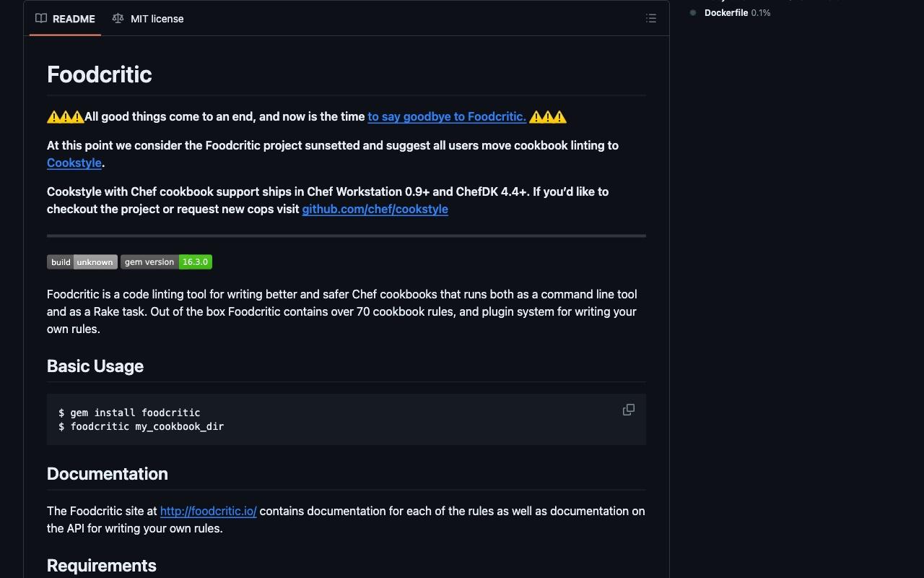Screen dimensions: 924x578
Task: Open the github.com/chef/cookstyle link
Action: click(x=375, y=209)
